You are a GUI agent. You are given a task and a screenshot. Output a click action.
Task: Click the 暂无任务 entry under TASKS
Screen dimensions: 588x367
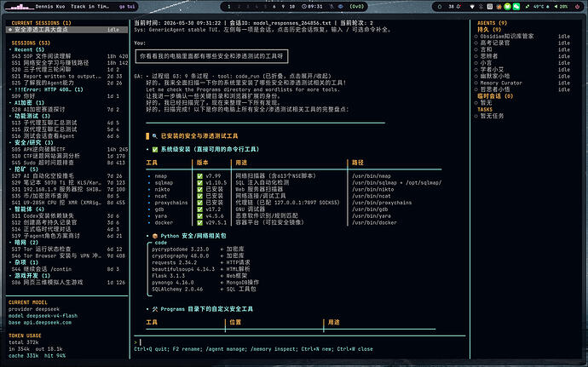pos(491,116)
